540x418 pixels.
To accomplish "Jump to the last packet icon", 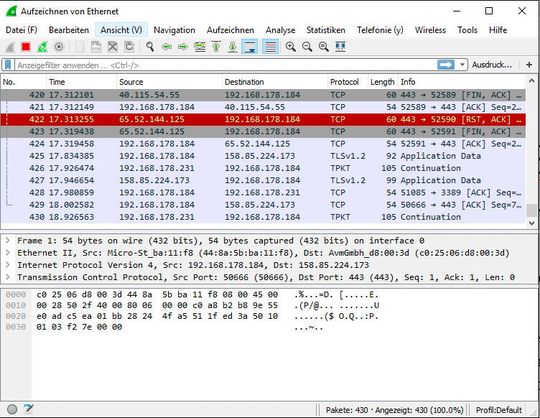I will 233,47.
